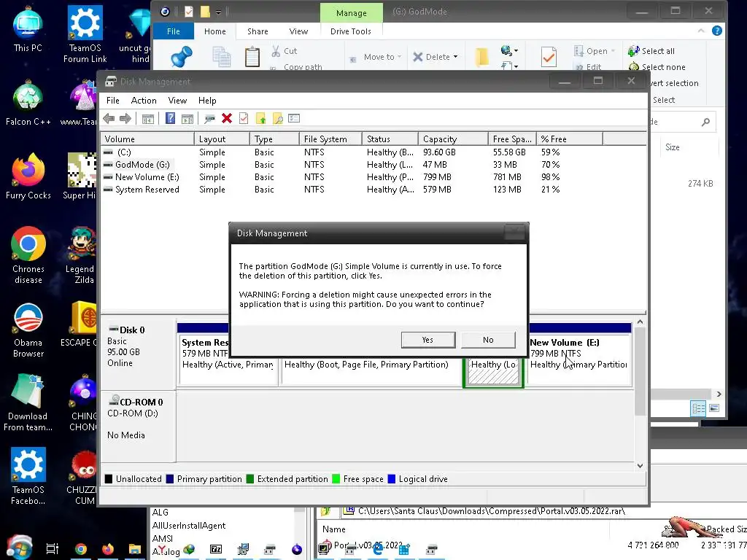Click the yellow folder with green arrow toolbar icon

[260, 119]
